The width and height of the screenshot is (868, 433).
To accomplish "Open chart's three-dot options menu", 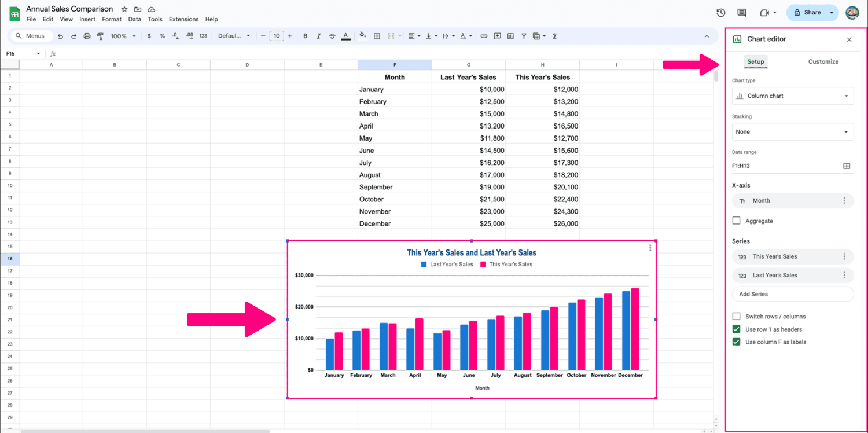I will 650,248.
